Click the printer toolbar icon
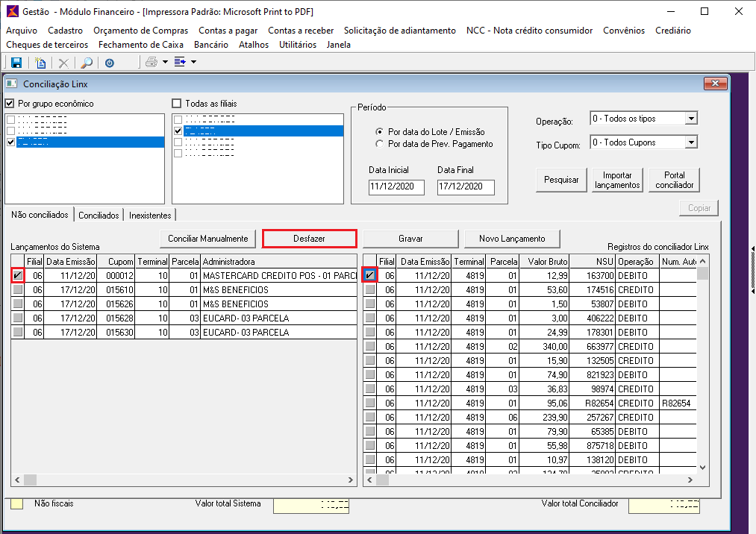 pyautogui.click(x=151, y=63)
